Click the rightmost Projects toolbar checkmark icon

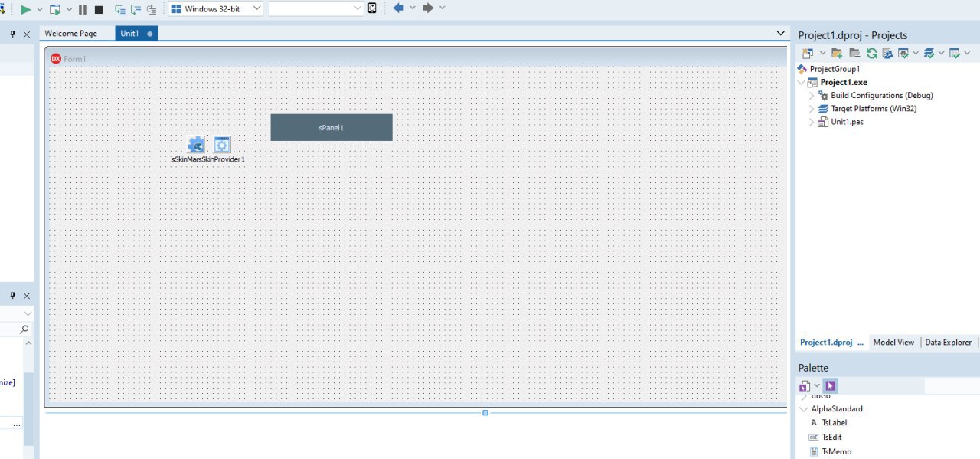[x=955, y=53]
